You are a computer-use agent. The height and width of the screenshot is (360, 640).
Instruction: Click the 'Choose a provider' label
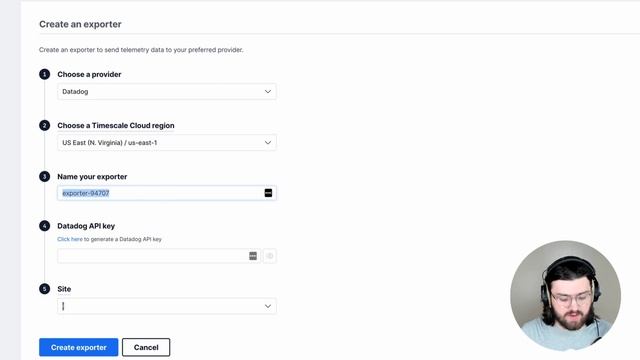click(x=89, y=74)
